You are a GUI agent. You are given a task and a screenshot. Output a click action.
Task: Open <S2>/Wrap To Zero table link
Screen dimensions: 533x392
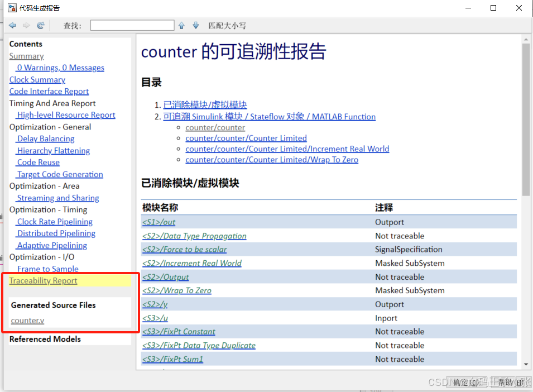pos(177,291)
